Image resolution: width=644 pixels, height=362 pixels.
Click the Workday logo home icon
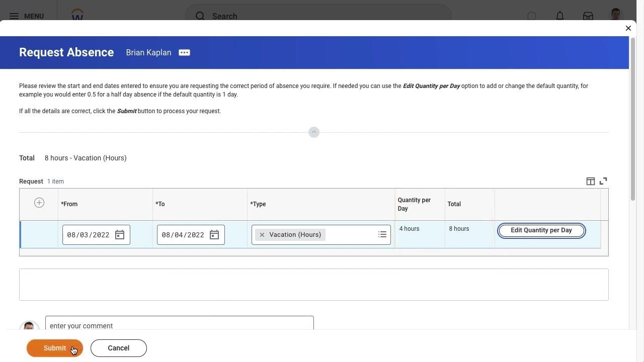[x=77, y=15]
